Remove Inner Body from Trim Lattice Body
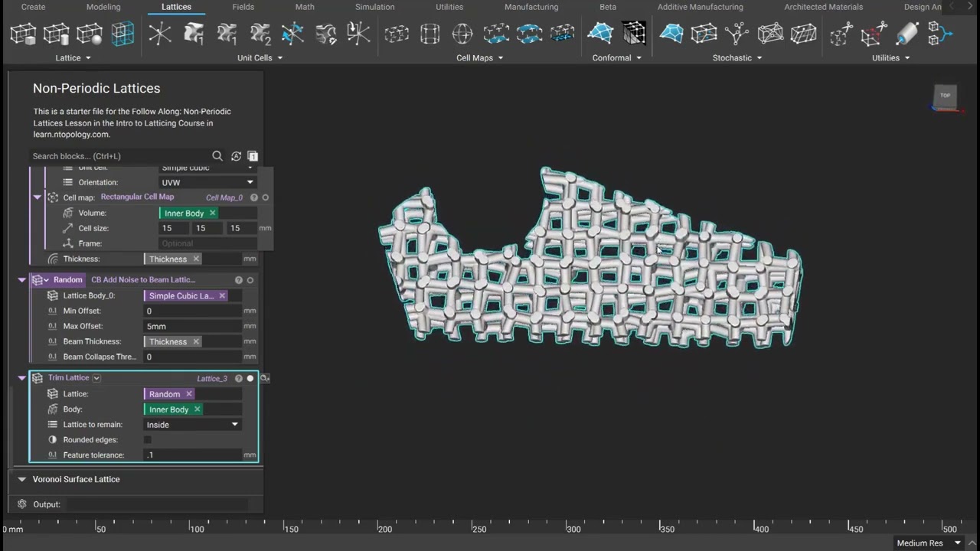The height and width of the screenshot is (551, 980). pyautogui.click(x=197, y=409)
